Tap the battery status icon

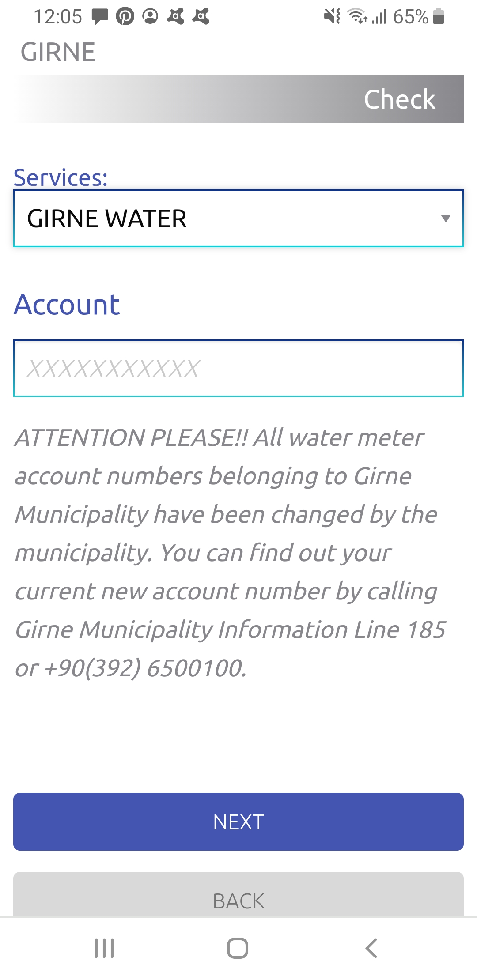tap(439, 16)
